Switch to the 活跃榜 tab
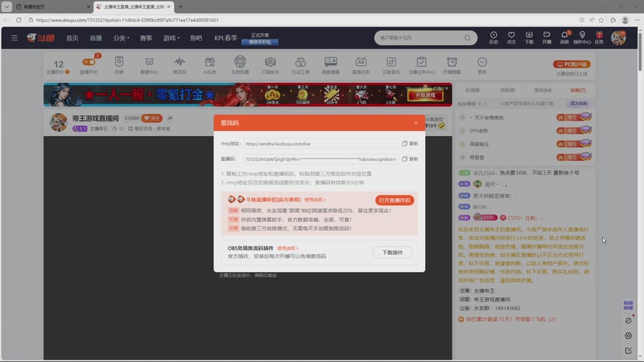The image size is (644, 362). (x=508, y=90)
